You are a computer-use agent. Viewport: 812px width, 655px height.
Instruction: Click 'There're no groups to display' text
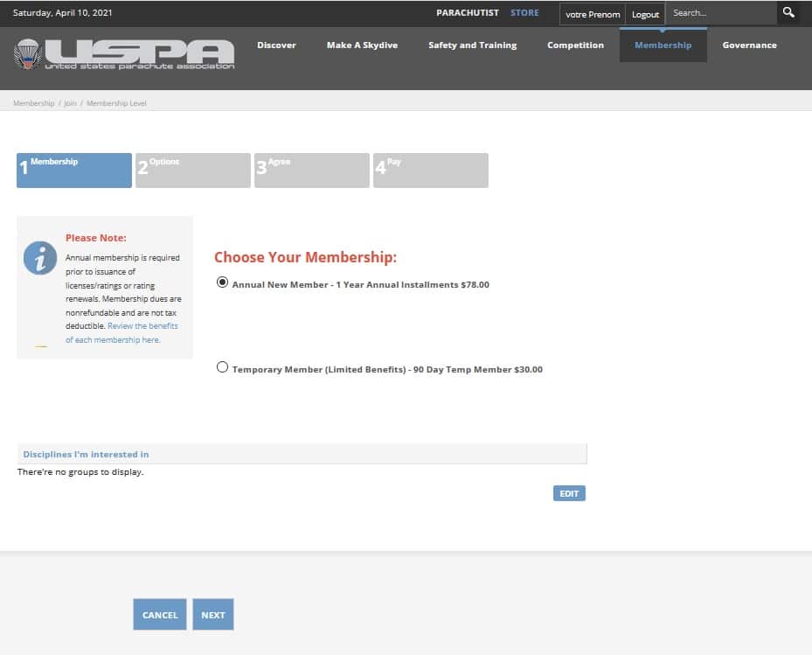point(80,472)
